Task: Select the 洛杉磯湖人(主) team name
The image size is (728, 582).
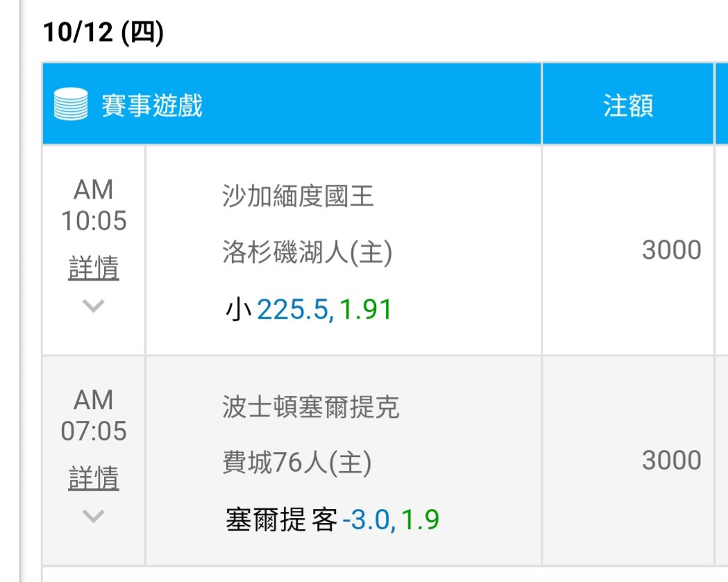Action: [307, 252]
